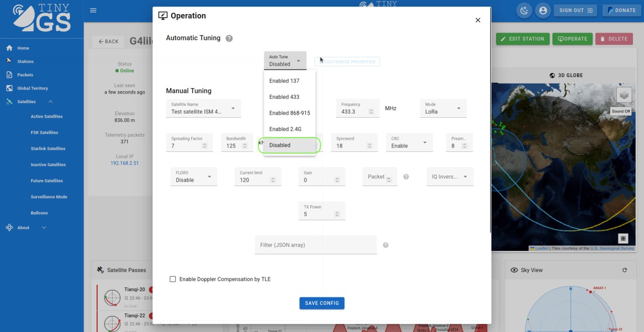This screenshot has width=644, height=332.
Task: Click the Donate button
Action: (621, 11)
